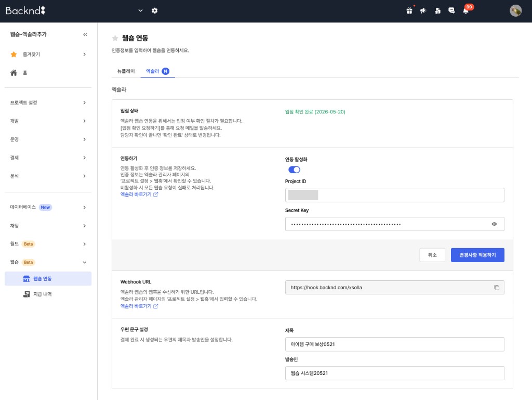
Task: Select the 엑솔라 tab
Action: [158, 71]
